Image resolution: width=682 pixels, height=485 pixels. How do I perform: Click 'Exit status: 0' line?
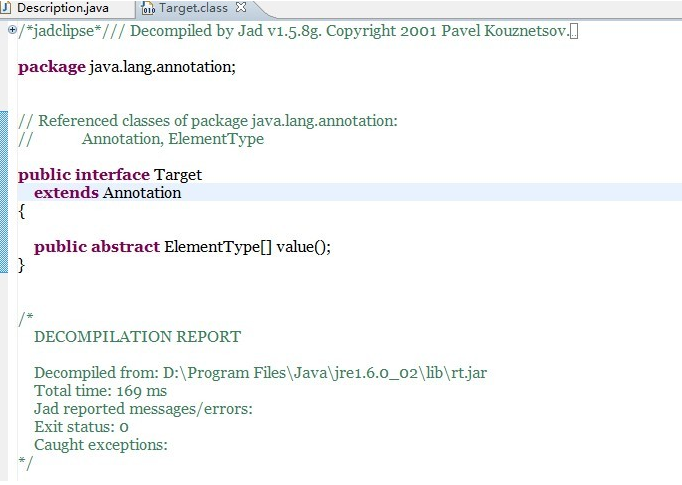point(81,427)
